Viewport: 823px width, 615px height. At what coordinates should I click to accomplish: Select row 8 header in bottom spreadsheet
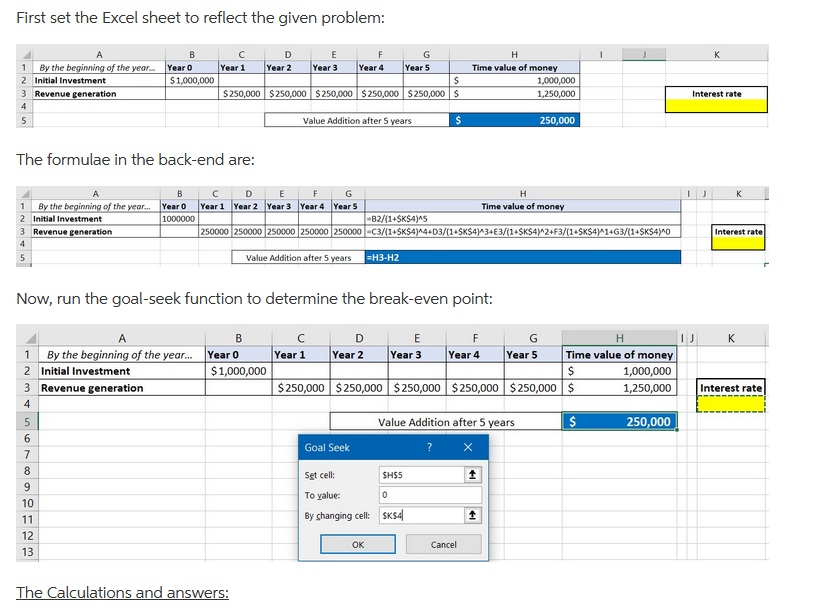[x=27, y=470]
